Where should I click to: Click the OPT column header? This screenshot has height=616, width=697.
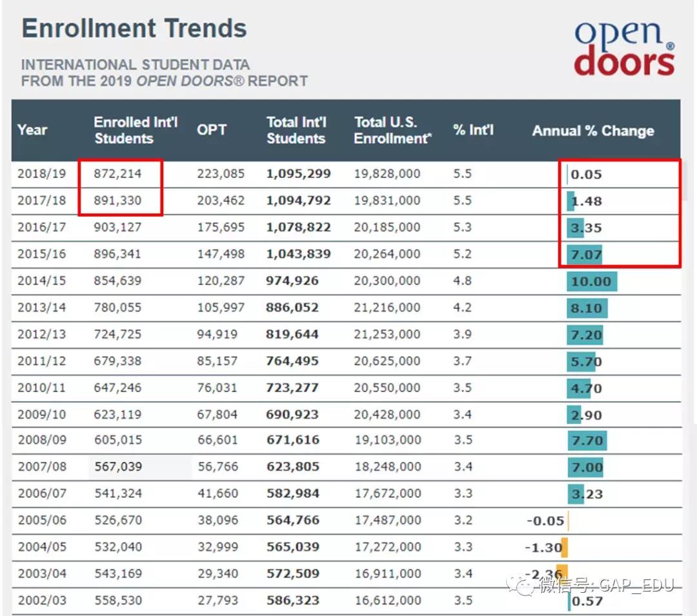(212, 130)
